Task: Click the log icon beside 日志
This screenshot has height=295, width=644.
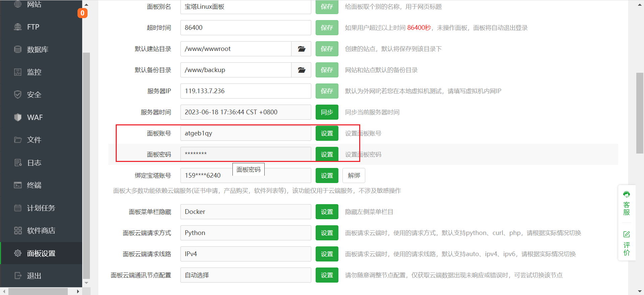Action: [x=18, y=163]
